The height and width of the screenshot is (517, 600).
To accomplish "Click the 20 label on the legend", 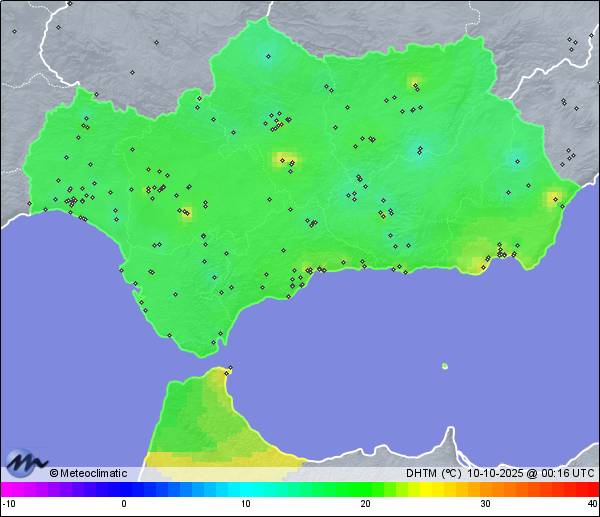I will (x=365, y=504).
